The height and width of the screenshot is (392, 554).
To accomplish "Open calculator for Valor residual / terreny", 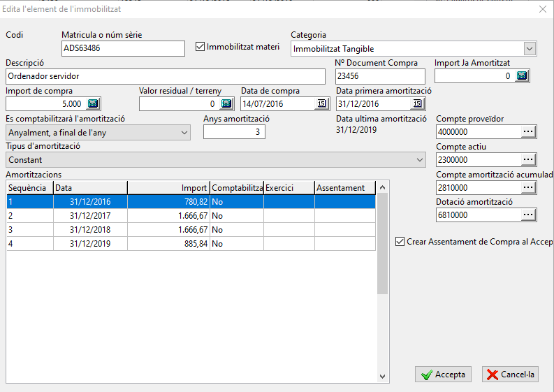I will pos(226,104).
